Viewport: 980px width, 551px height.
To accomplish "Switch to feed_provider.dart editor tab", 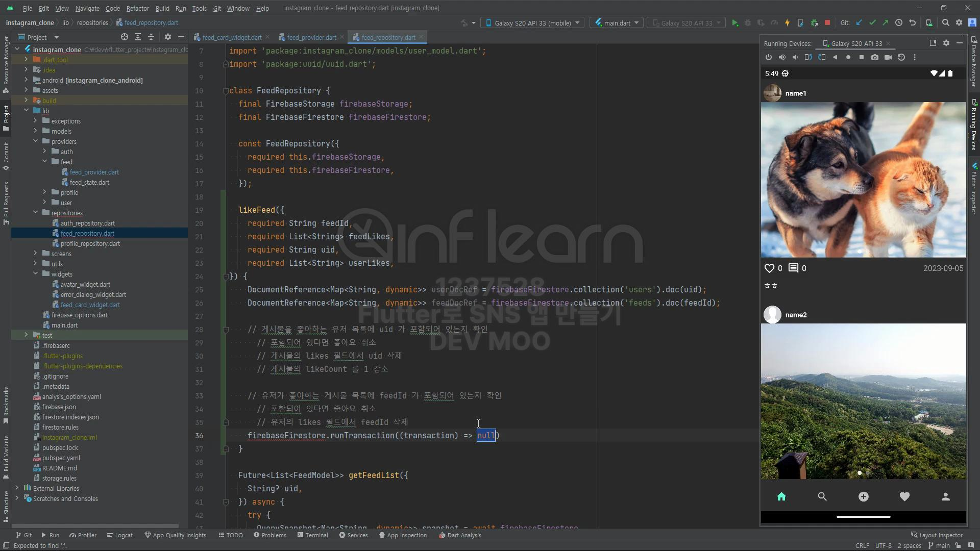I will click(x=311, y=37).
